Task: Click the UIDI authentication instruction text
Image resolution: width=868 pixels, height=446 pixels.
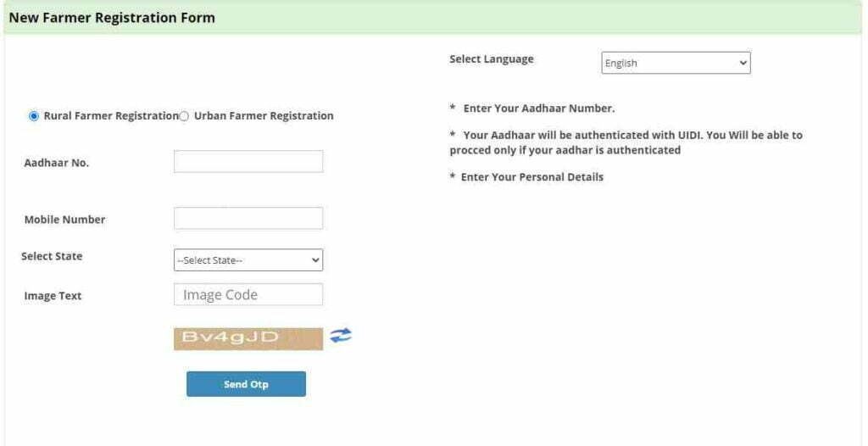Action: (x=626, y=142)
